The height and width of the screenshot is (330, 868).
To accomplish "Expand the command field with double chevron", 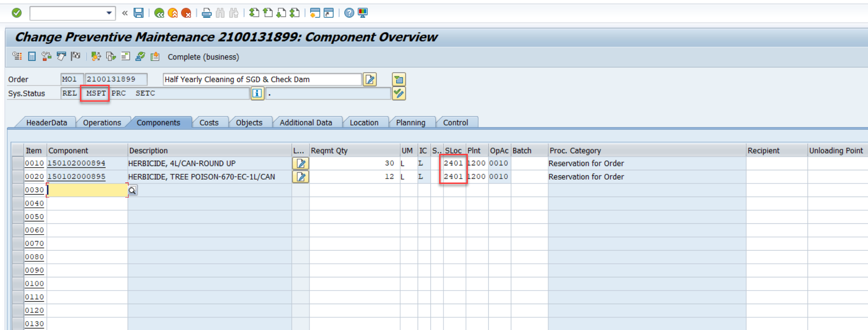I will [125, 13].
